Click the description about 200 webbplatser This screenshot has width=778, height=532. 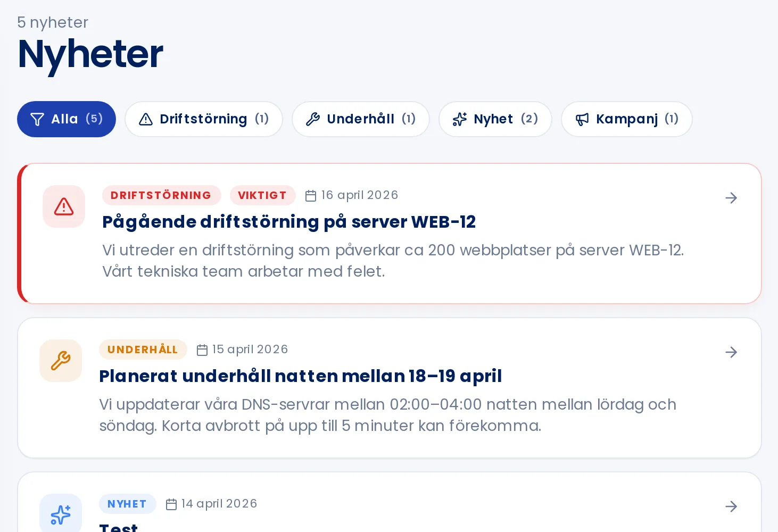tap(393, 261)
